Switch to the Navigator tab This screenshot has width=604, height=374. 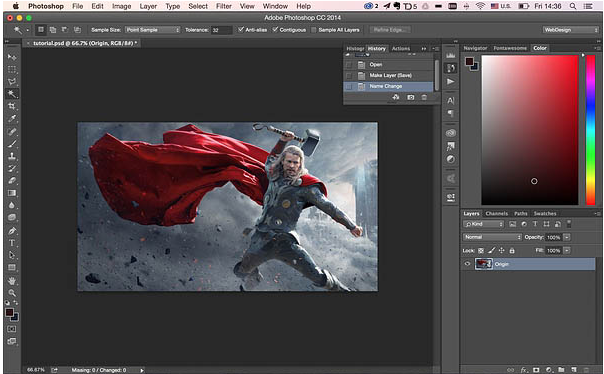(x=475, y=48)
